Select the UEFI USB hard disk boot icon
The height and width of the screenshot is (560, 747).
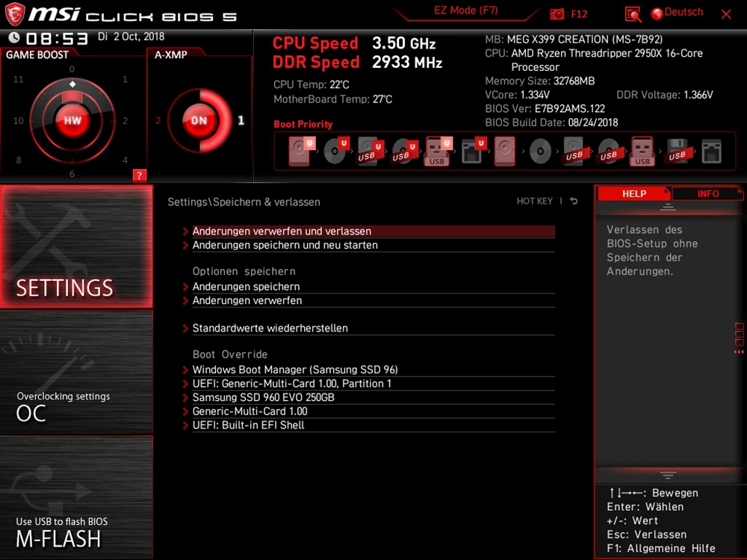coord(371,151)
